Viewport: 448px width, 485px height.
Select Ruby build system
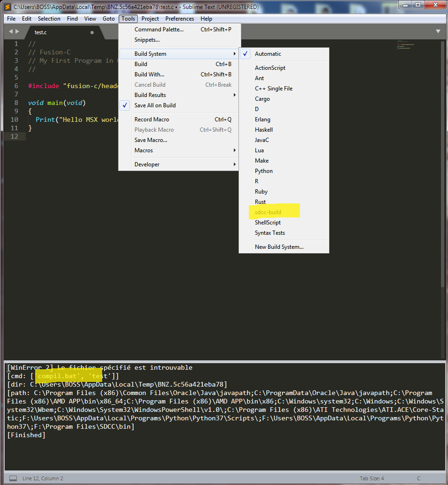pos(284,192)
